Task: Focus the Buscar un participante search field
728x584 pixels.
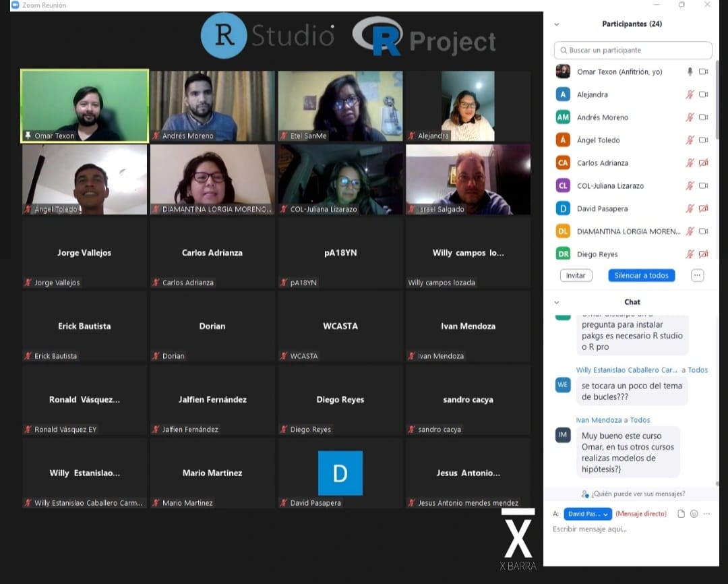Action: click(633, 50)
